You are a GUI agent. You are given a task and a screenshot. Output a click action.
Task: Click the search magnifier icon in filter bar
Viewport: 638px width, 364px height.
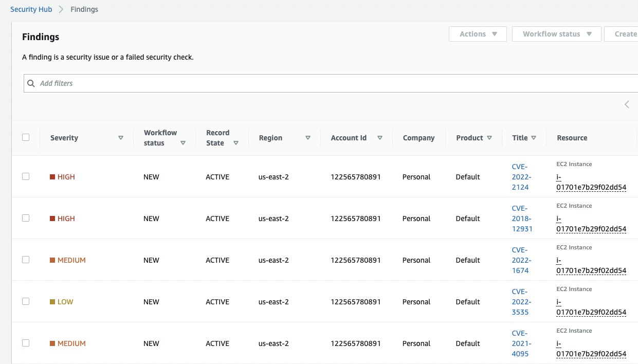coord(31,83)
